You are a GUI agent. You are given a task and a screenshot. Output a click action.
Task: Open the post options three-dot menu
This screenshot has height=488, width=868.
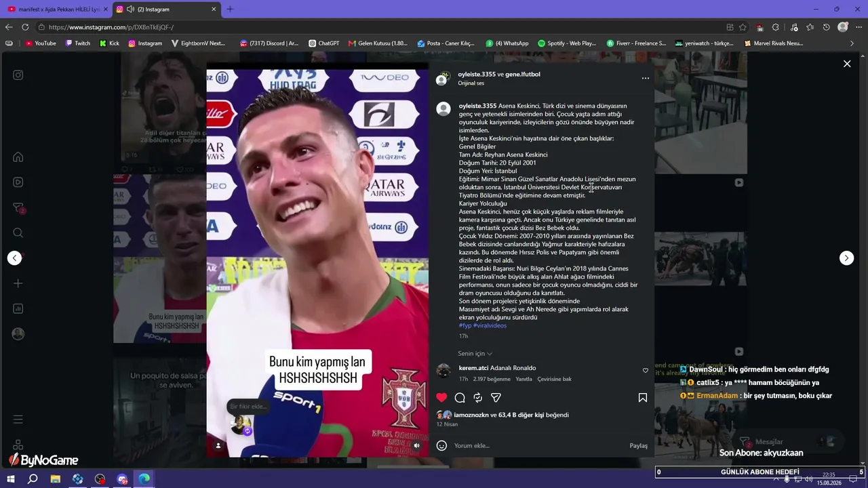[x=645, y=79]
